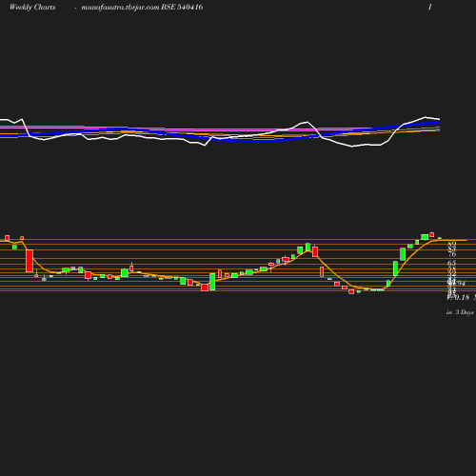Click the last red candle at chart peak
This screenshot has width=476, height=476.
click(x=431, y=234)
